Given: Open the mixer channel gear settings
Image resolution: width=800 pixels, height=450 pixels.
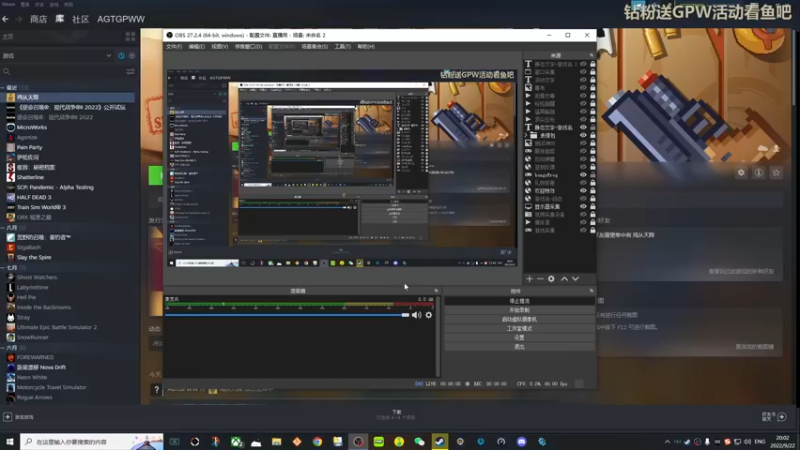Looking at the screenshot, I should tap(429, 315).
